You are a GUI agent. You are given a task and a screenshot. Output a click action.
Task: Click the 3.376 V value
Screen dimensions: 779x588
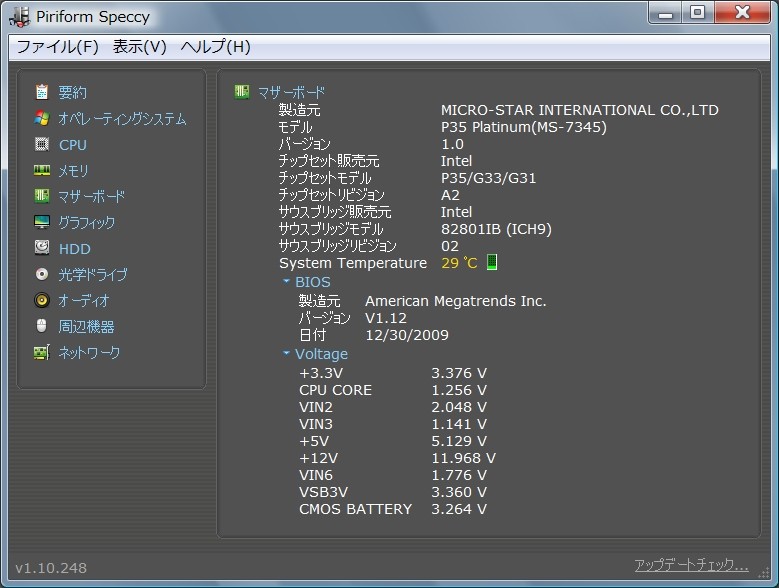click(x=459, y=373)
